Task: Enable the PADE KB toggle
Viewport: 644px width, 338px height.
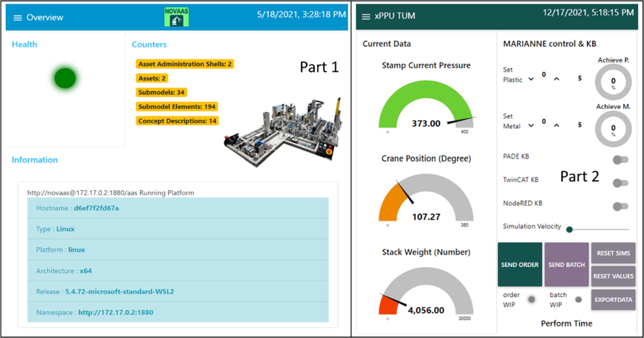Action: (x=620, y=160)
